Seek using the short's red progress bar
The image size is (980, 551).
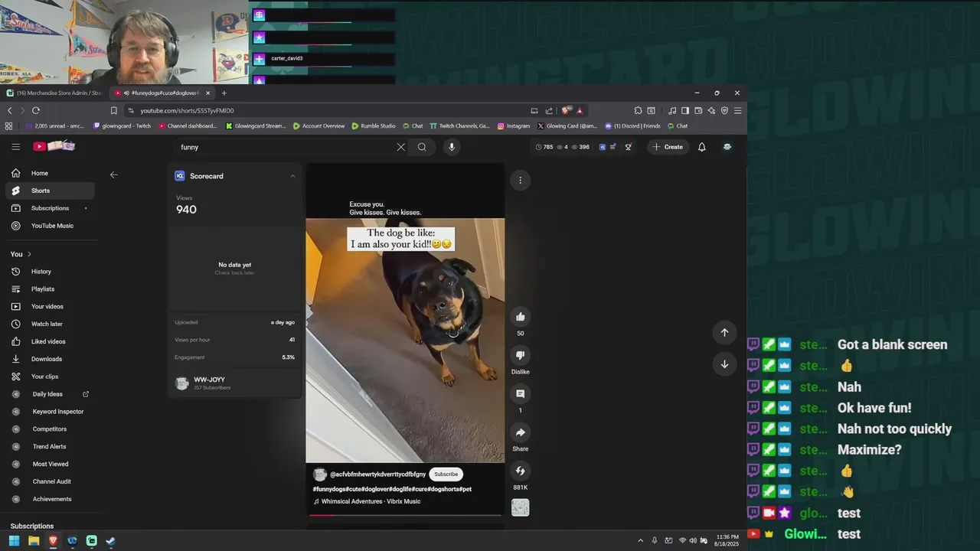pyautogui.click(x=406, y=515)
